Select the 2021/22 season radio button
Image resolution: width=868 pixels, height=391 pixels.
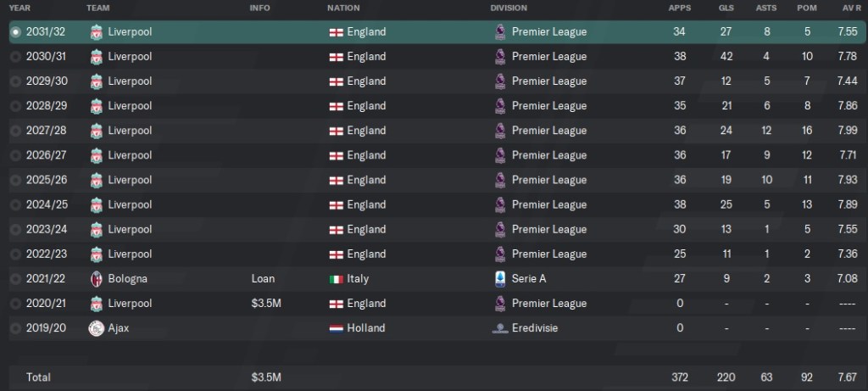pos(16,278)
